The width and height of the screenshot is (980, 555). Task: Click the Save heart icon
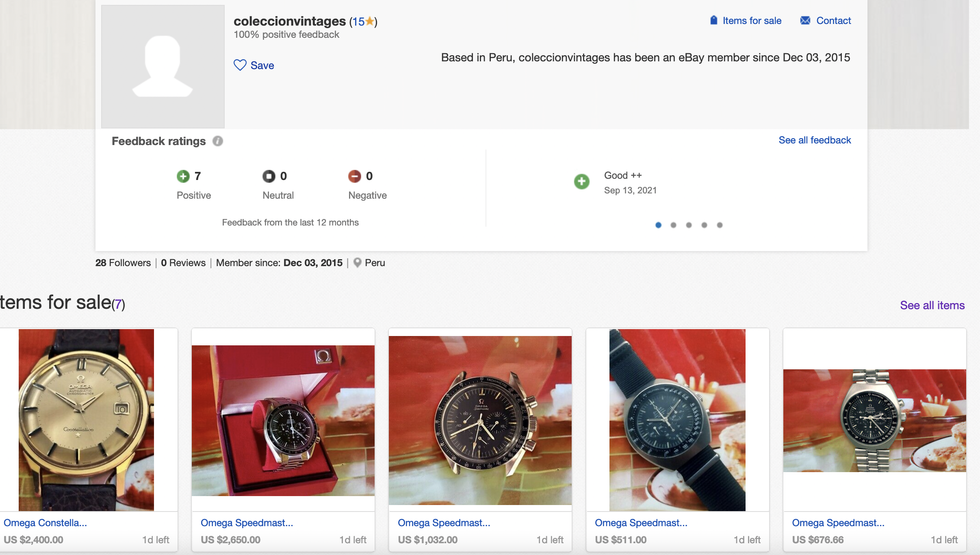pyautogui.click(x=240, y=65)
